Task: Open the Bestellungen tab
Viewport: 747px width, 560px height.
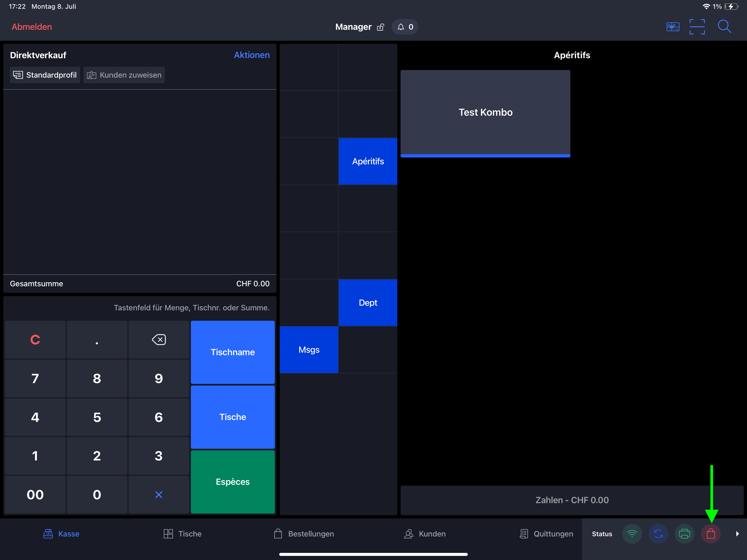Action: tap(304, 534)
